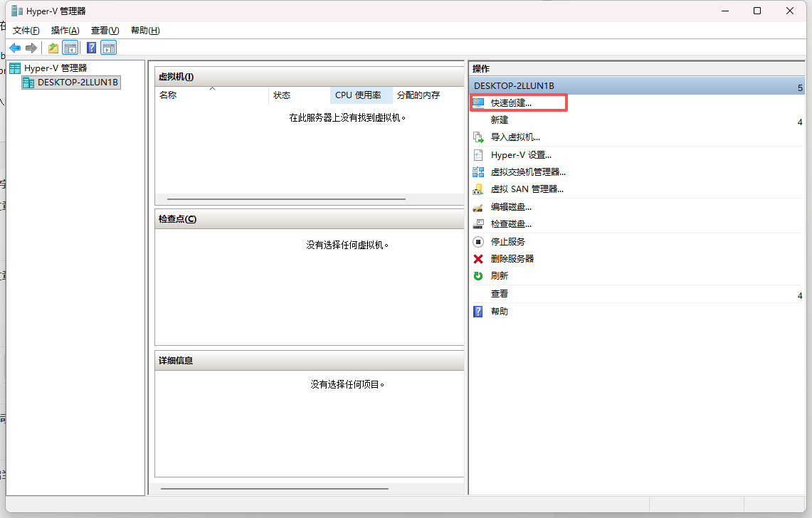
Task: Click the Quick Create (快速创建) icon
Action: [x=478, y=102]
